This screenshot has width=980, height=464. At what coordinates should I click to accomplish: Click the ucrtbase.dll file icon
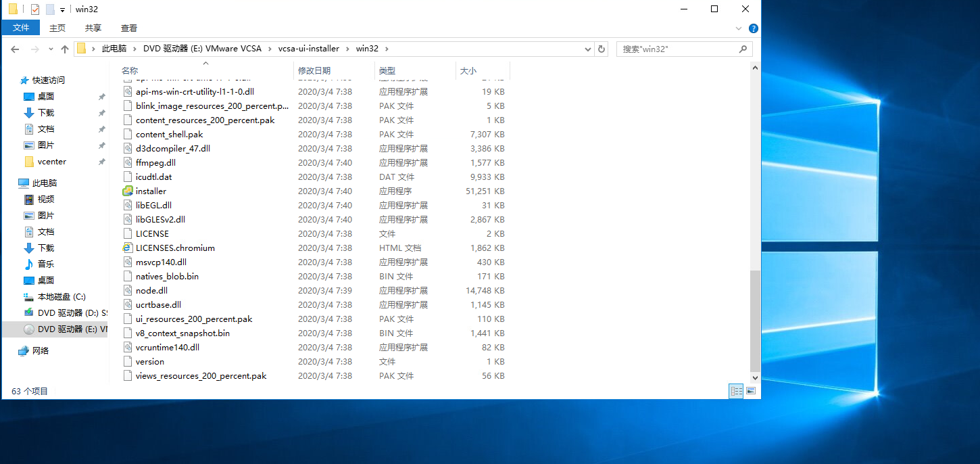(128, 304)
